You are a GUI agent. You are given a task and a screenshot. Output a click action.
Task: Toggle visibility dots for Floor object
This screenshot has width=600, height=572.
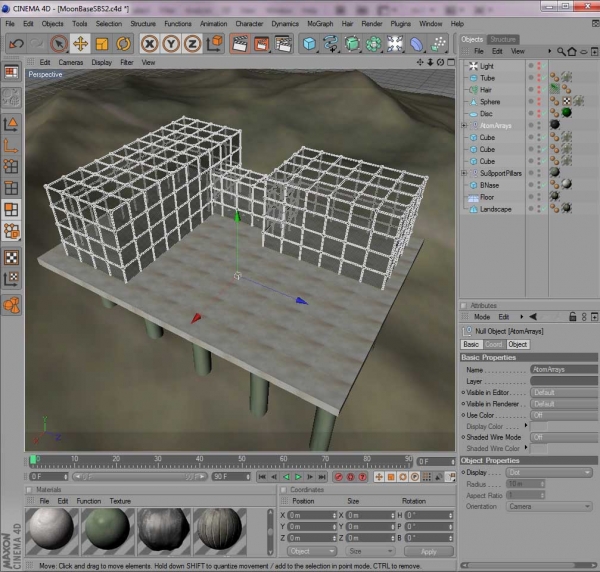point(539,197)
